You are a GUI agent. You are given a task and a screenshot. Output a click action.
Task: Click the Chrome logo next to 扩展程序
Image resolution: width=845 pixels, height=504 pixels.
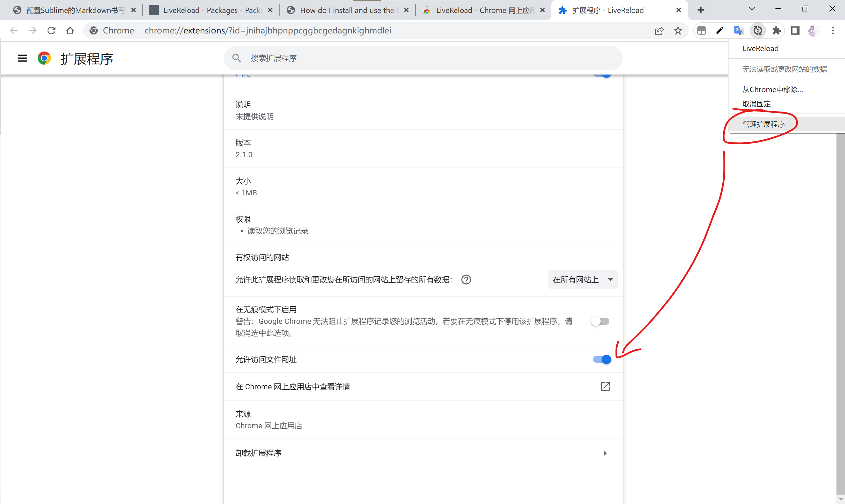tap(44, 58)
